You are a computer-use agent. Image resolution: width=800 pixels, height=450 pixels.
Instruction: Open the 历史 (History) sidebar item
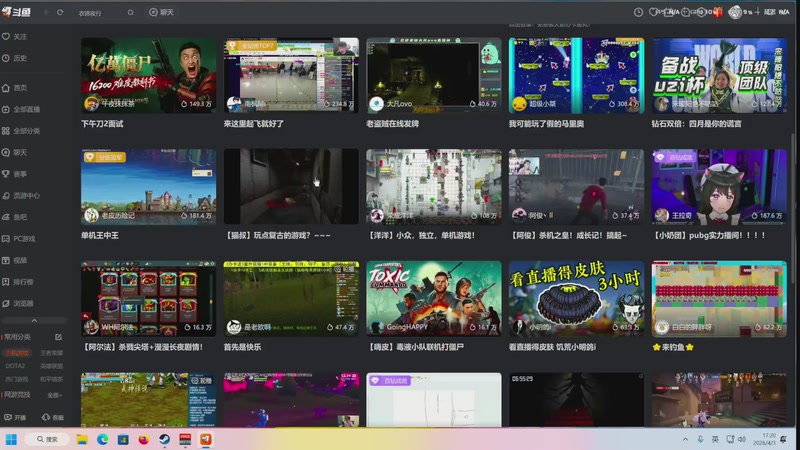point(15,58)
